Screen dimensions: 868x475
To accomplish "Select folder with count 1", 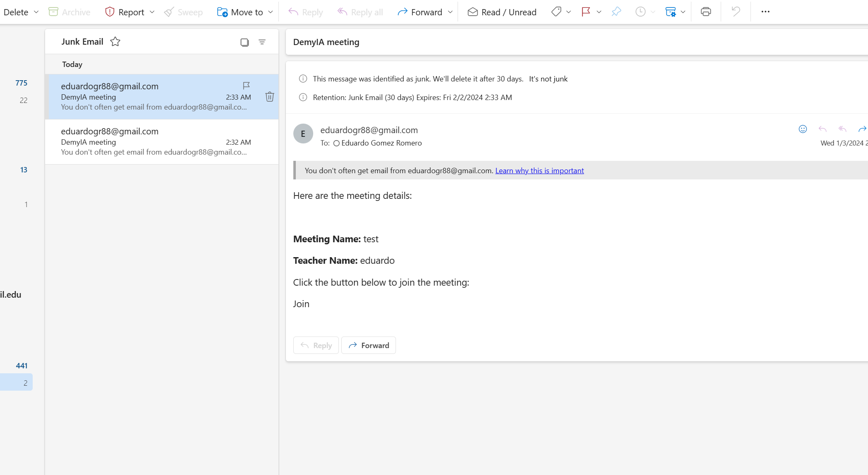I will pos(26,205).
